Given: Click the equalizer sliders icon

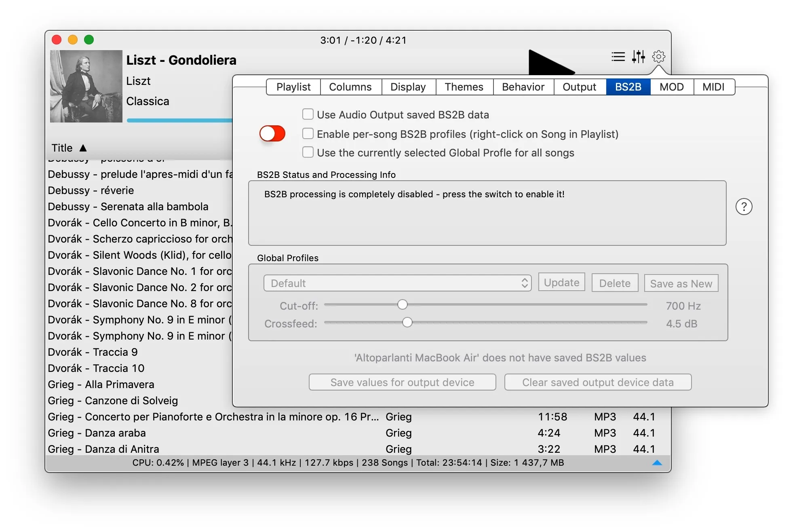Looking at the screenshot, I should click(x=639, y=57).
